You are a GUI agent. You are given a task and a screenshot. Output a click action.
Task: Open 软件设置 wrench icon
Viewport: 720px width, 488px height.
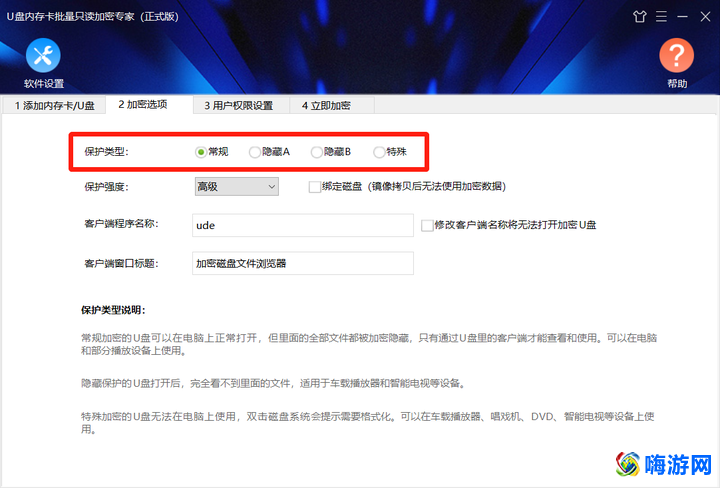43,56
